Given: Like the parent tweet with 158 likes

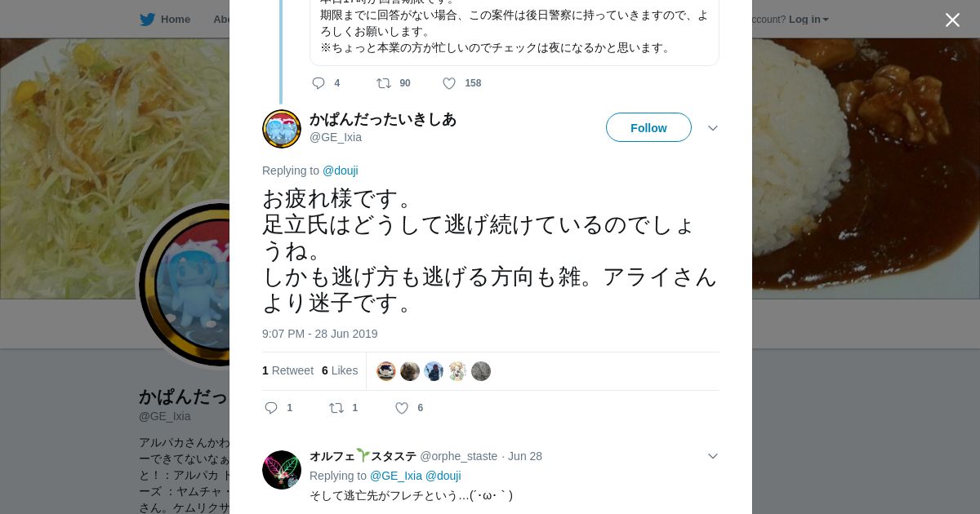Looking at the screenshot, I should [449, 83].
